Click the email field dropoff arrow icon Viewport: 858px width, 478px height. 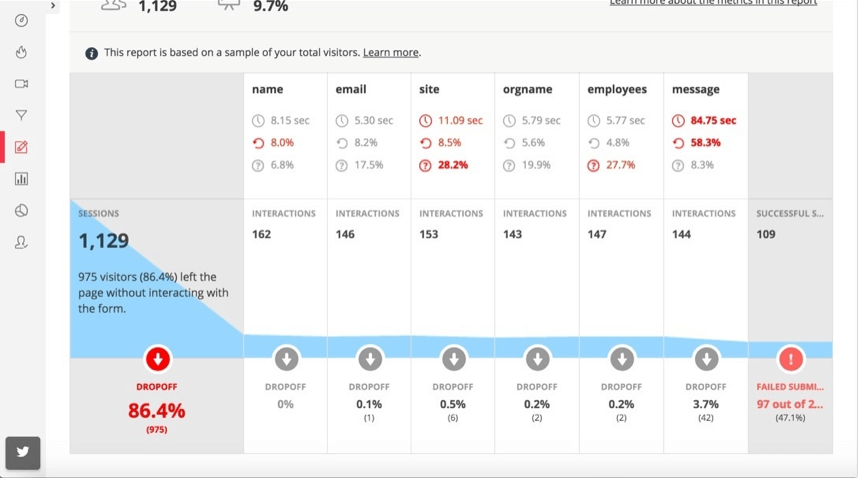click(370, 359)
